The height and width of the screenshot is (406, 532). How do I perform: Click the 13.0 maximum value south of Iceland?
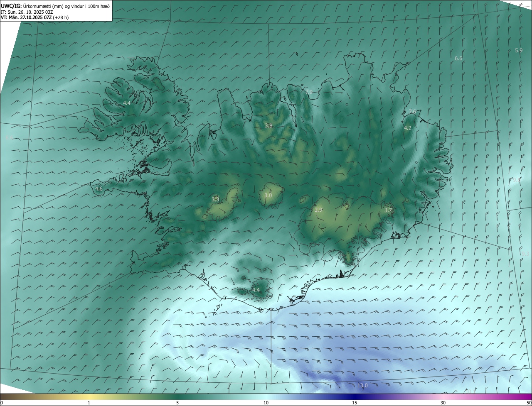pyautogui.click(x=362, y=386)
